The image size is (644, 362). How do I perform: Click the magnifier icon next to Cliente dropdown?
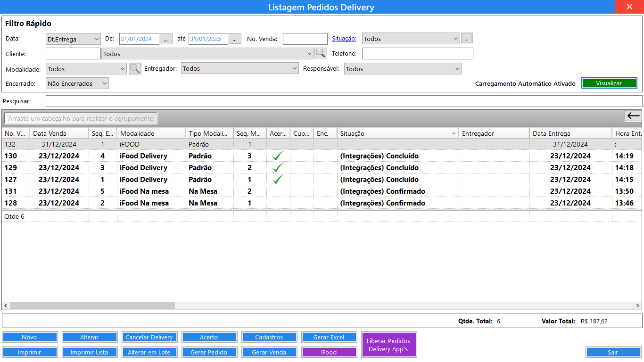click(x=321, y=53)
